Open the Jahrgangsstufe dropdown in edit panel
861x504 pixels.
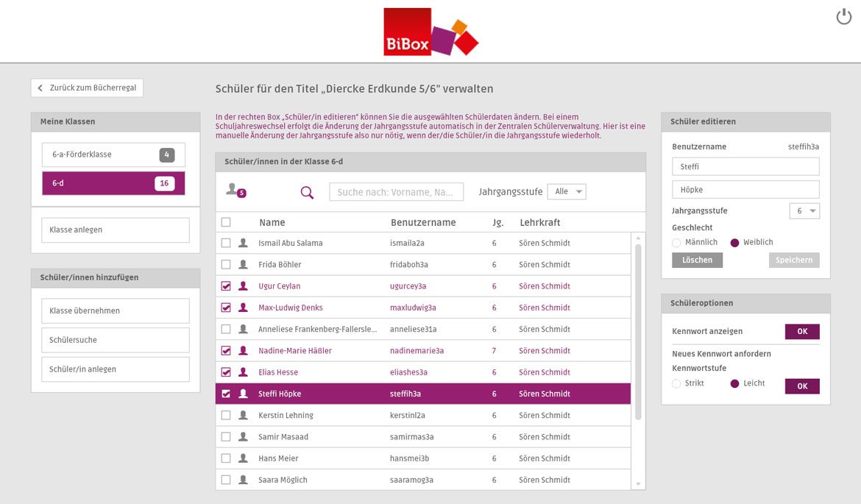click(x=804, y=211)
